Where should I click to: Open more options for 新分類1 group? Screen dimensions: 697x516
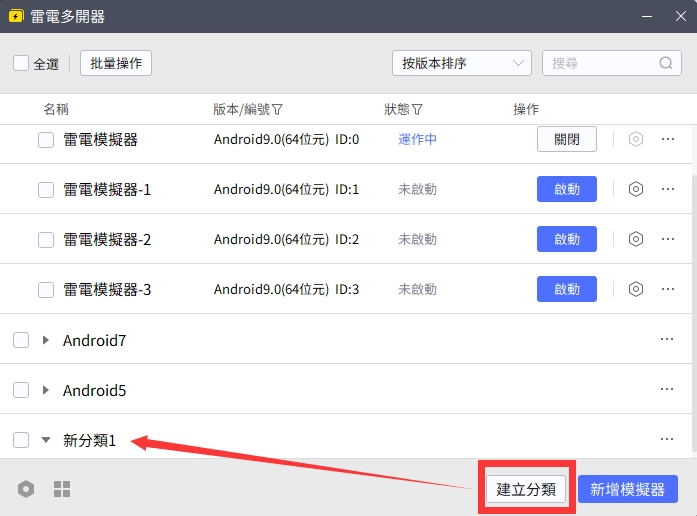coord(667,439)
